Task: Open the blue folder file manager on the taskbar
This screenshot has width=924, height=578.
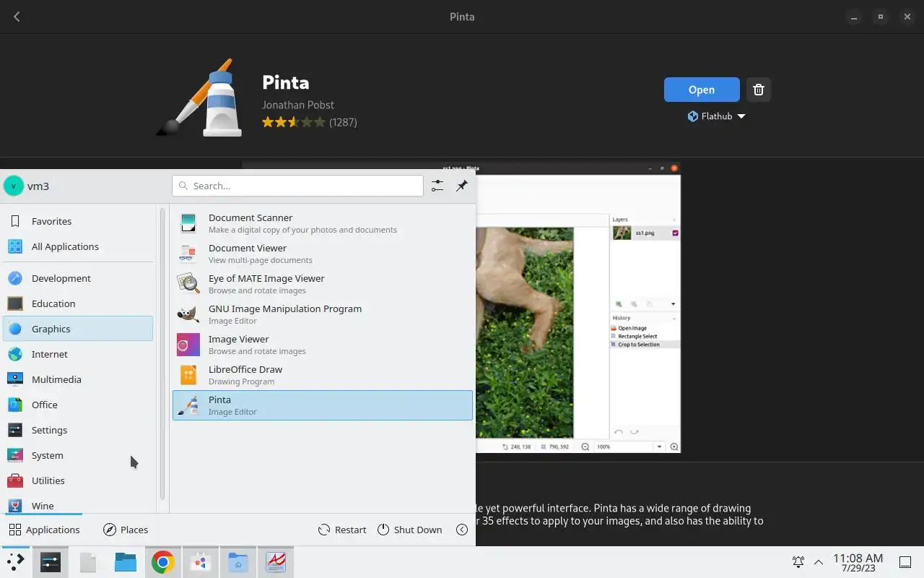Action: coord(126,562)
